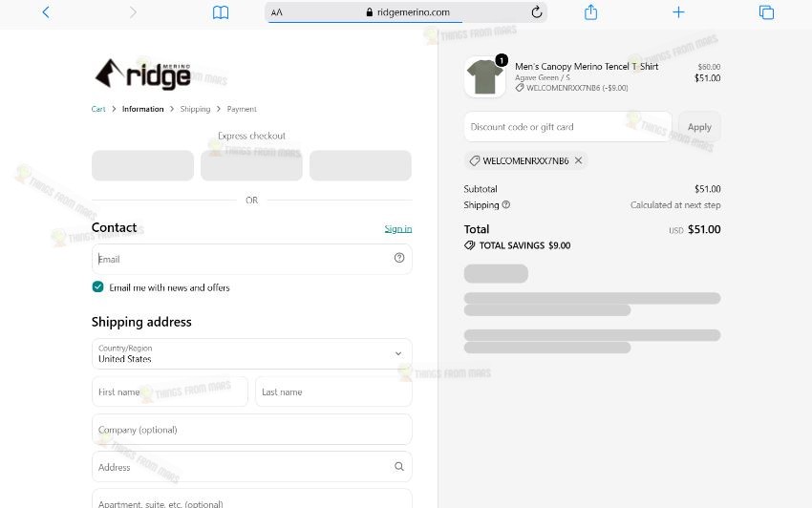Open the Safari share sheet icon
Image resolution: width=812 pixels, height=508 pixels.
click(590, 11)
